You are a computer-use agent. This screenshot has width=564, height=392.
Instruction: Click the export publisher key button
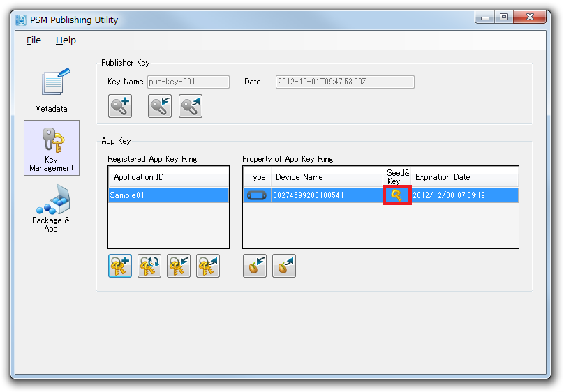coord(190,106)
